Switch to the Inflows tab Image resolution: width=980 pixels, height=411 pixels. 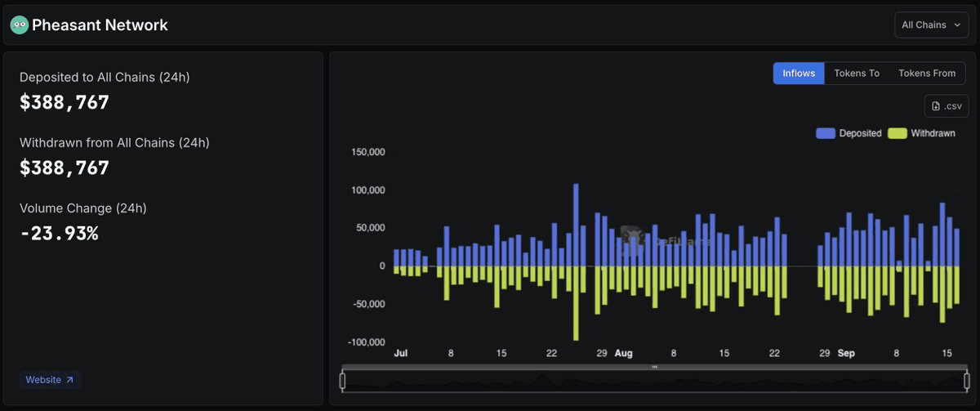point(799,74)
